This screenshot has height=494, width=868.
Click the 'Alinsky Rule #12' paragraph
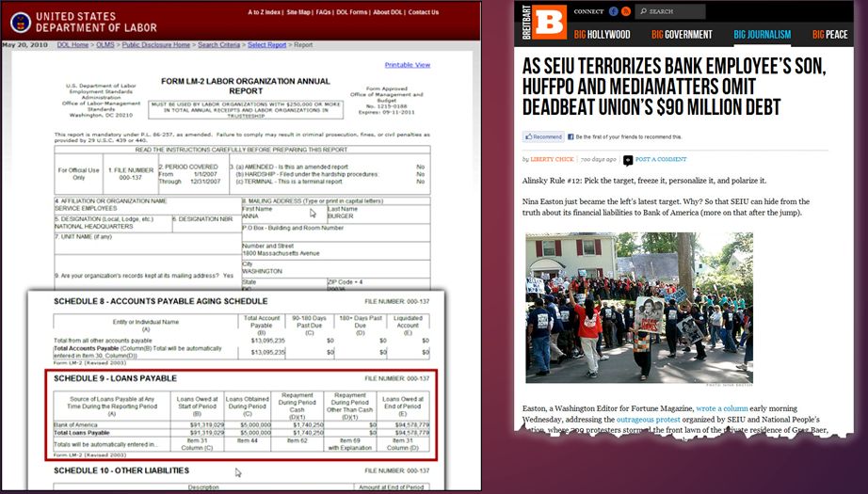[644, 181]
